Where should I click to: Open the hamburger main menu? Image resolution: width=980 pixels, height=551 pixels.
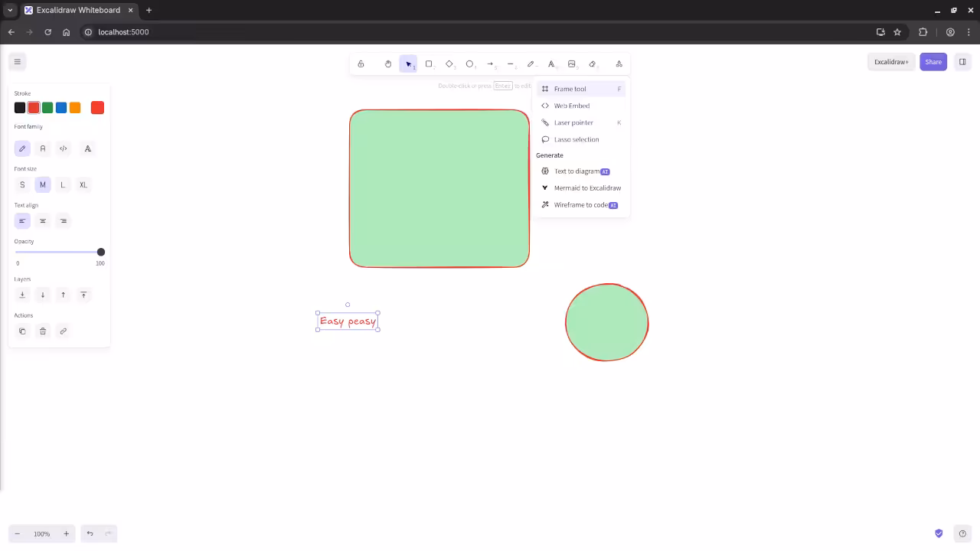click(18, 61)
